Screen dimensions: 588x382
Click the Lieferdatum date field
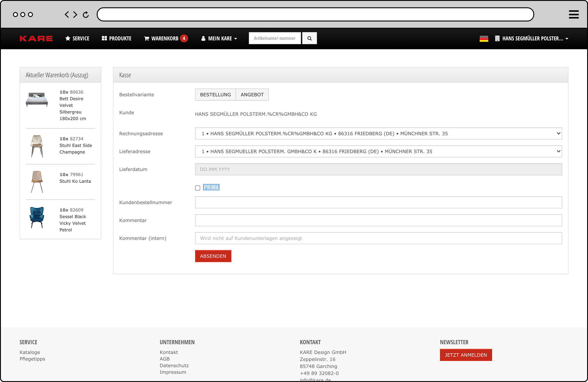click(x=378, y=169)
